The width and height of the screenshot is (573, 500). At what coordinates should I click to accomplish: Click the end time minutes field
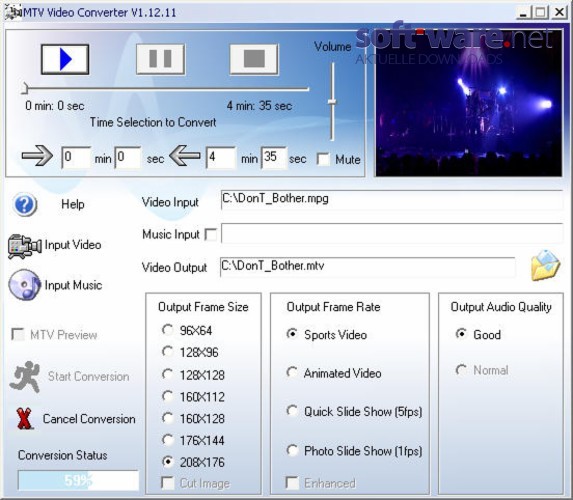pyautogui.click(x=221, y=158)
